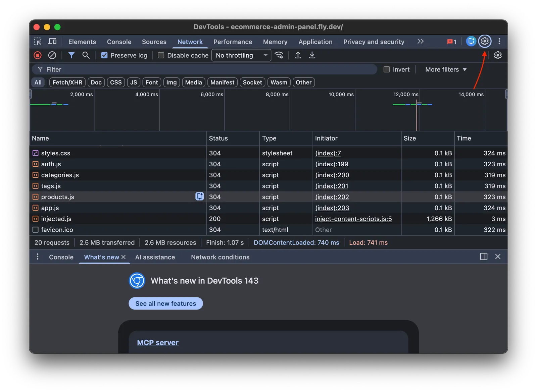Screen dimensions: 537x392
Task: Open the Network conditions drawer tab
Action: [x=220, y=257]
